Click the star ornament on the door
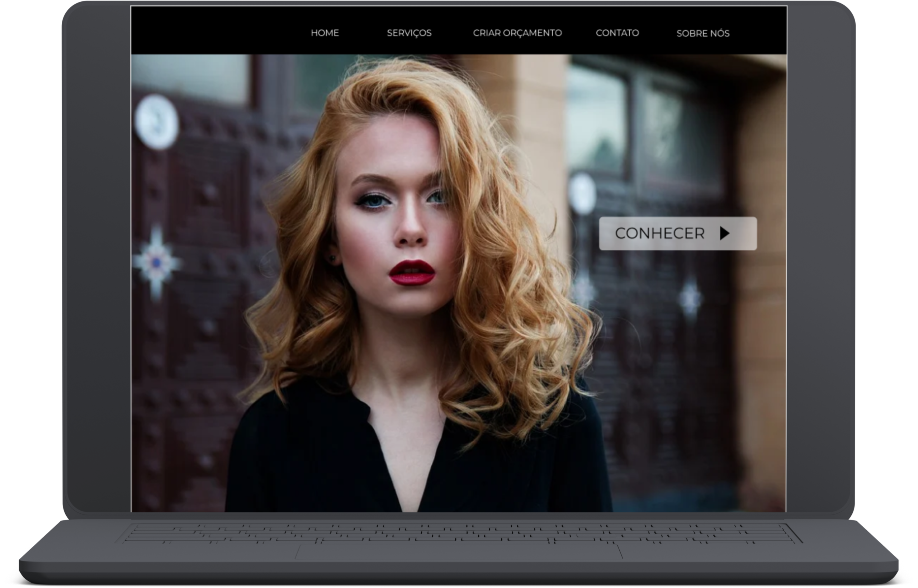 point(156,262)
